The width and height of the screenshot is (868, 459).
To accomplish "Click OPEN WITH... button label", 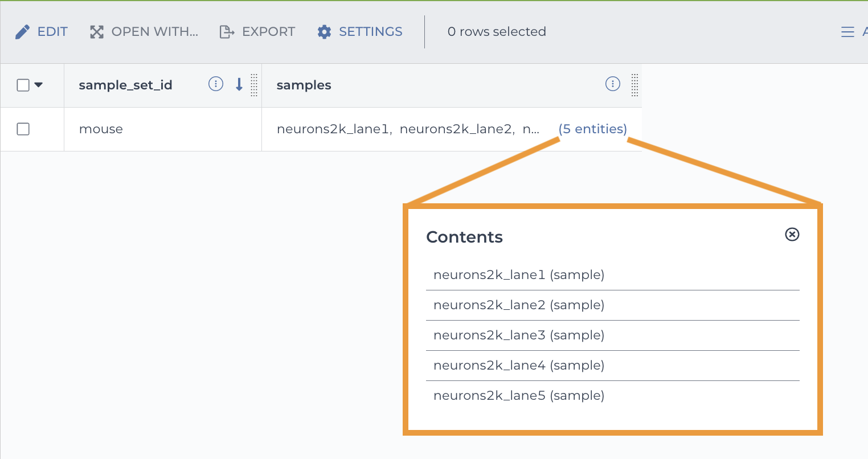I will (155, 32).
